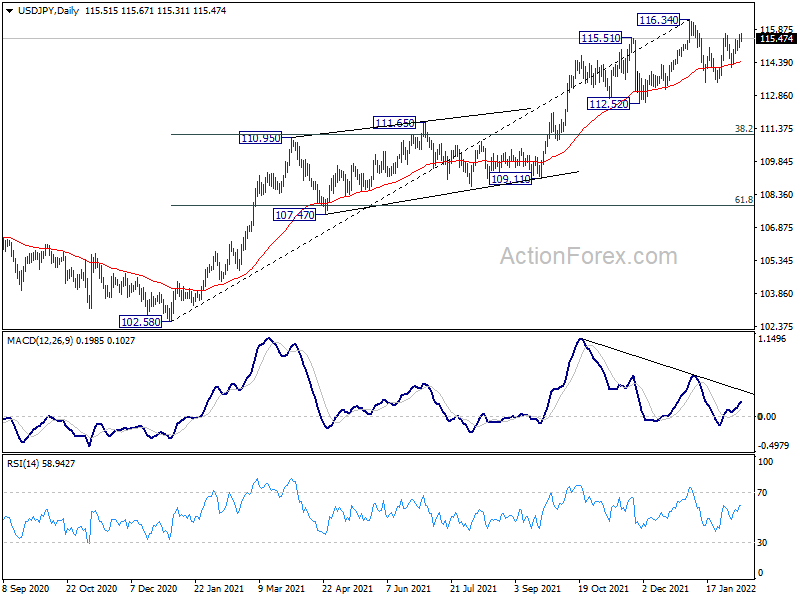Click the 9 Mar 2021 date label
This screenshot has width=800, height=600.
(x=281, y=589)
